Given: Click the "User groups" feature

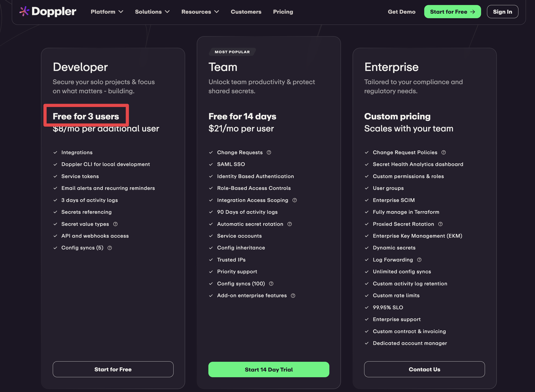Looking at the screenshot, I should pos(388,188).
